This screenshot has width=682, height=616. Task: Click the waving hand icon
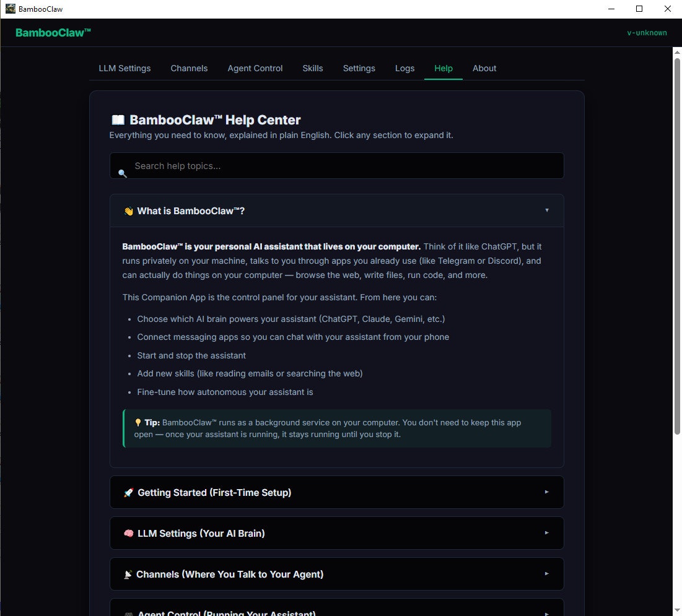pos(128,211)
